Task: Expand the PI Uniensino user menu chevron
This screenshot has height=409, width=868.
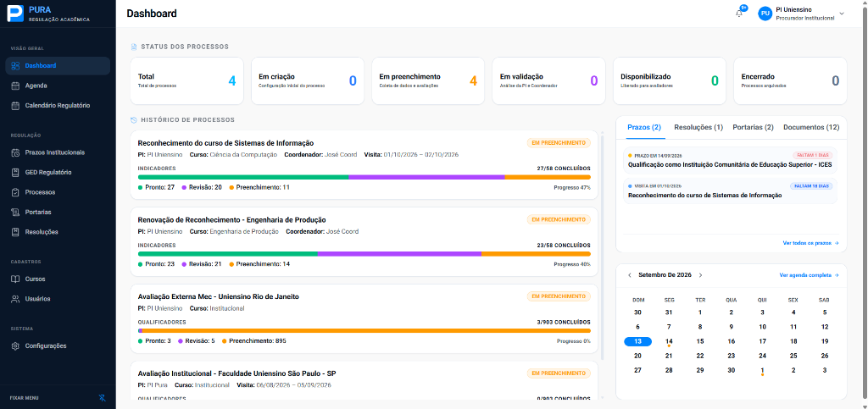Action: point(842,14)
